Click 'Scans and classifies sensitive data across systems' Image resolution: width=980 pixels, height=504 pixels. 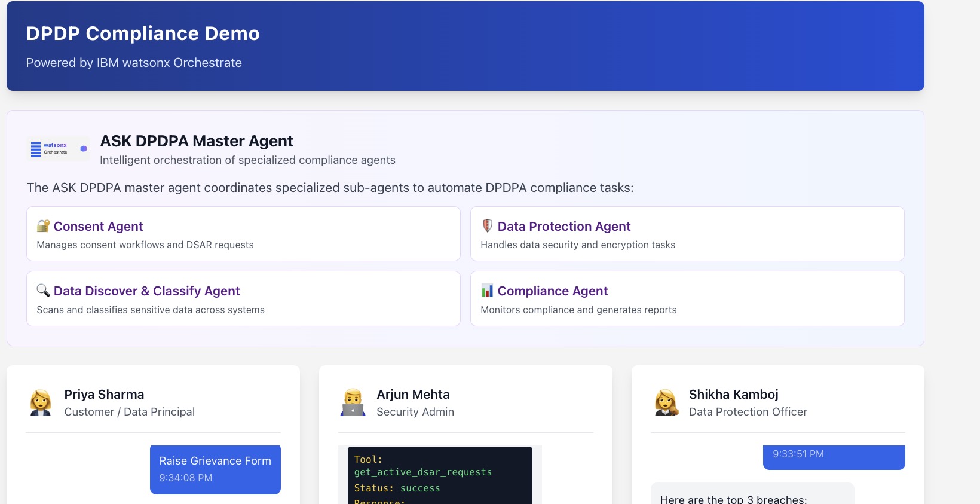pyautogui.click(x=151, y=310)
